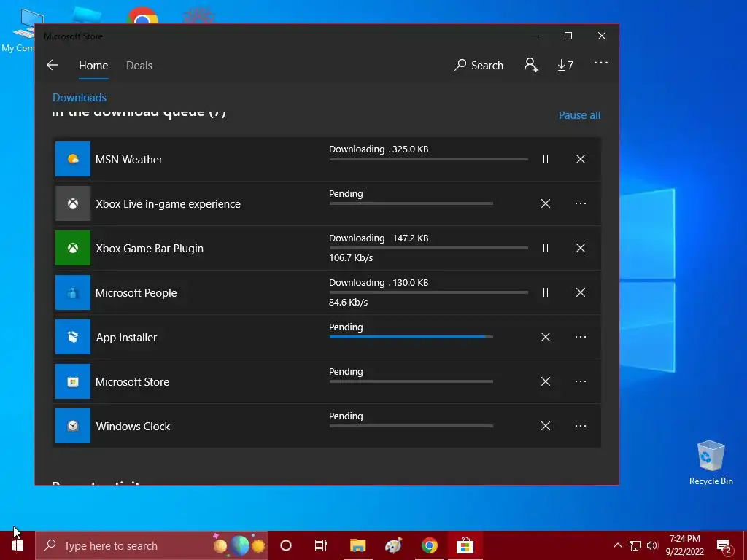Cancel the Xbox Game Bar Plugin download
747x560 pixels.
coord(580,248)
